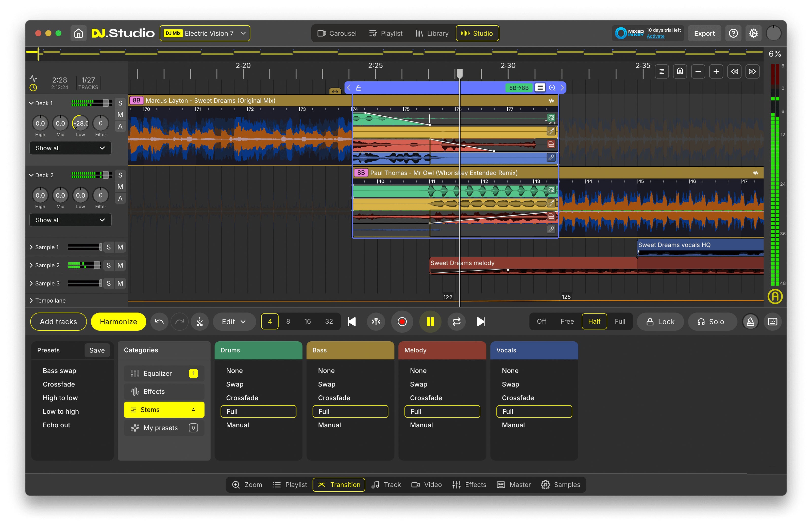Click the Deck 1 vocals stem microphone icon
Image resolution: width=812 pixels, height=526 pixels.
[x=551, y=157]
